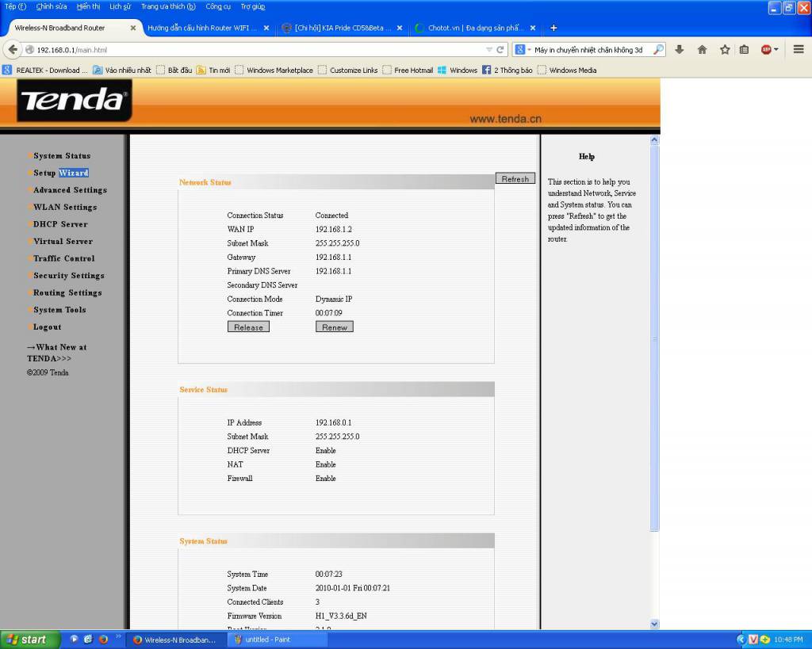
Task: Open the Vào nhiều nhất bookmark folder
Action: point(122,71)
